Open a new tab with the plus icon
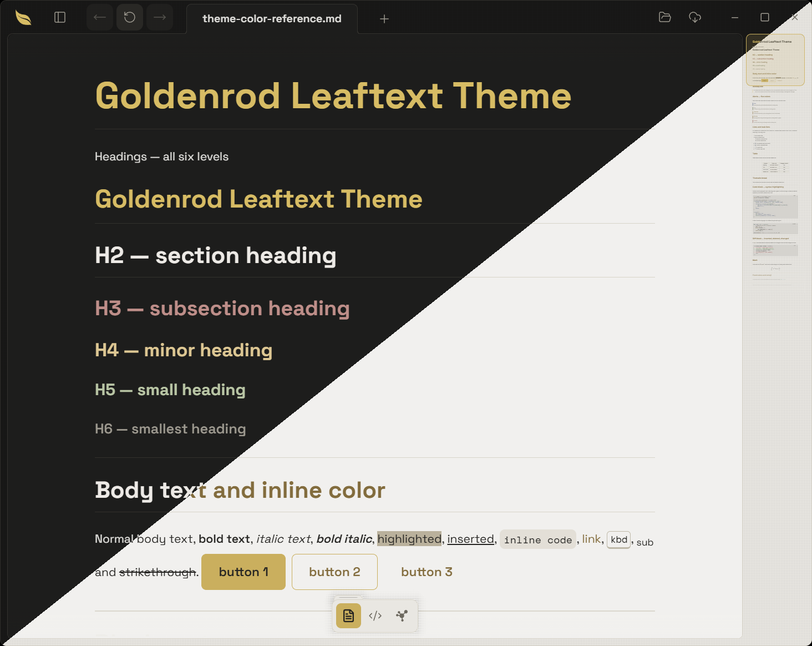The image size is (812, 646). [x=384, y=19]
